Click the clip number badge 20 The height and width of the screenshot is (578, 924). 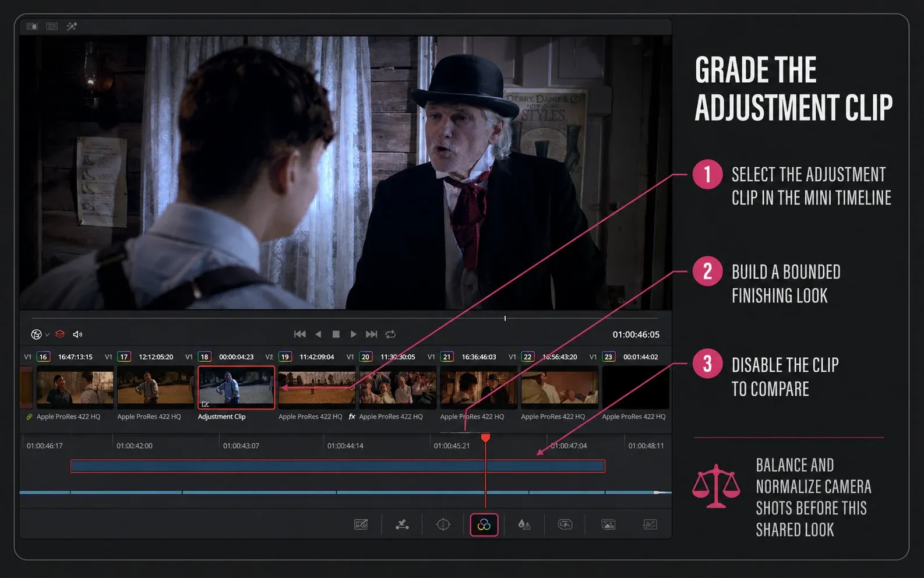coord(366,357)
